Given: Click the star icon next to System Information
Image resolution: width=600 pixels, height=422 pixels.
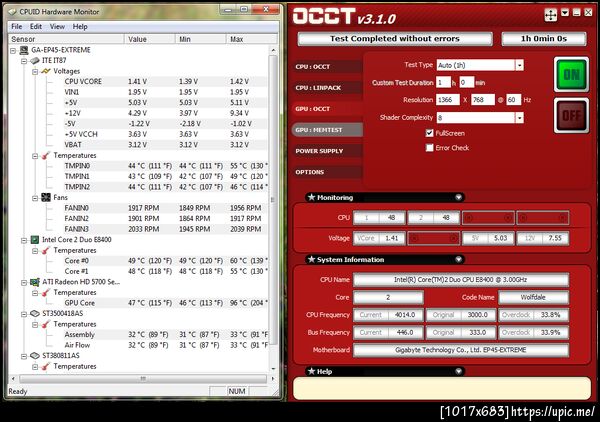Looking at the screenshot, I should pyautogui.click(x=311, y=259).
